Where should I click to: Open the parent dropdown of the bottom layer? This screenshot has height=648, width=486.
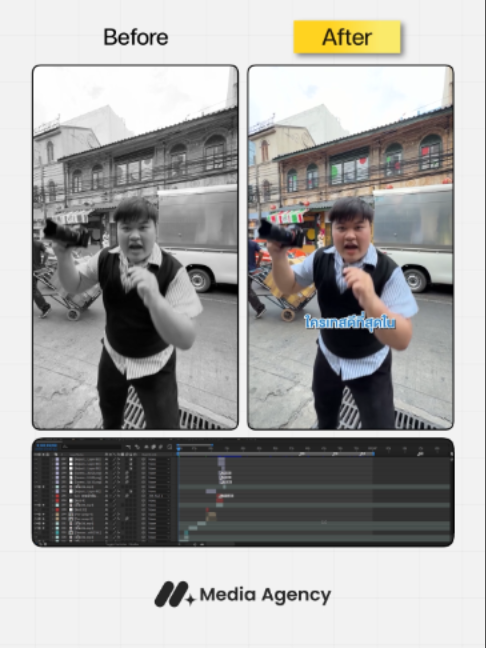pos(159,537)
